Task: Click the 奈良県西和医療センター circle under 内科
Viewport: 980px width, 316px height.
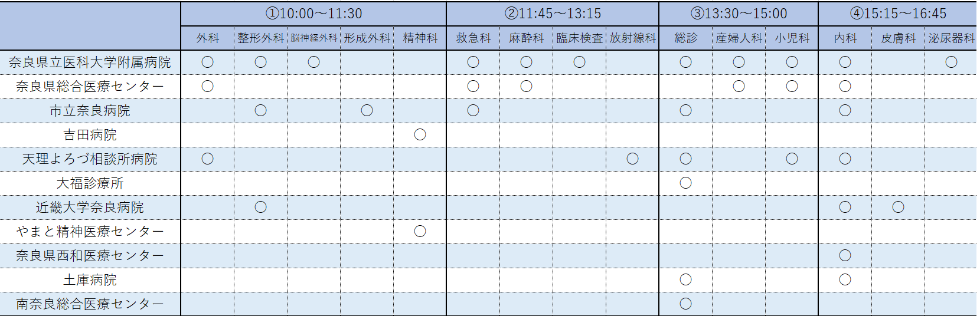Action: [x=845, y=256]
